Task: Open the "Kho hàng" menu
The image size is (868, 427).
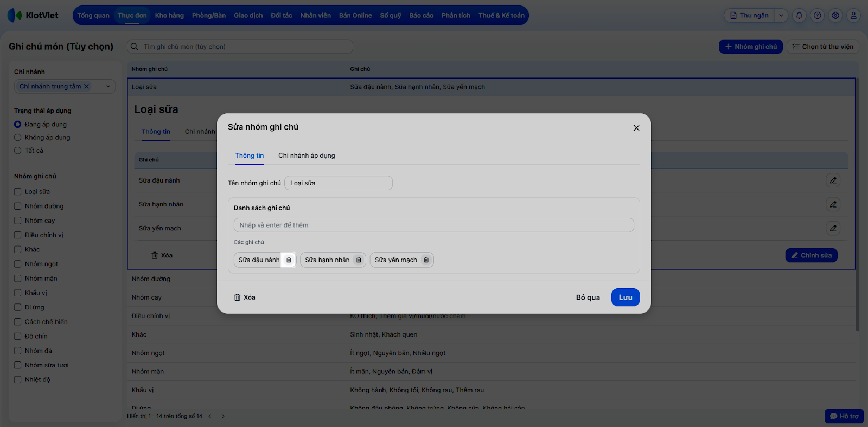Action: point(169,16)
